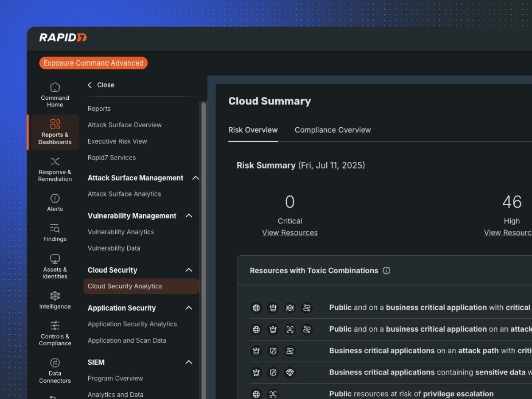The width and height of the screenshot is (532, 399).
Task: Open Executive Risk View
Action: (x=117, y=141)
